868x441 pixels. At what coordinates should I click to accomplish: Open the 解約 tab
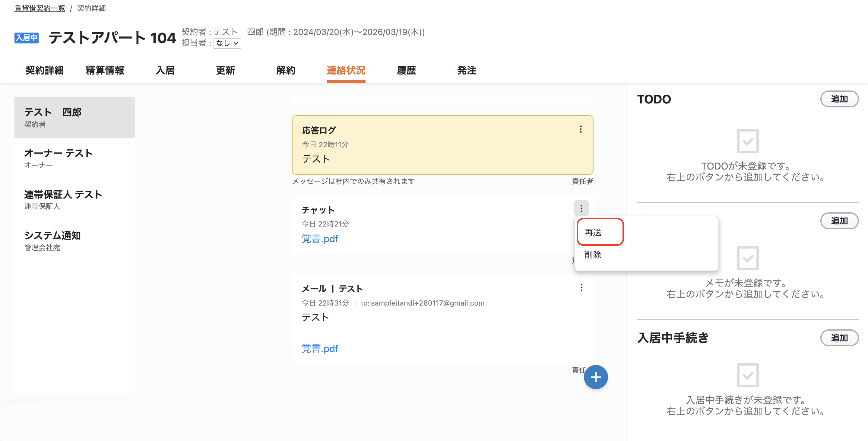[286, 70]
